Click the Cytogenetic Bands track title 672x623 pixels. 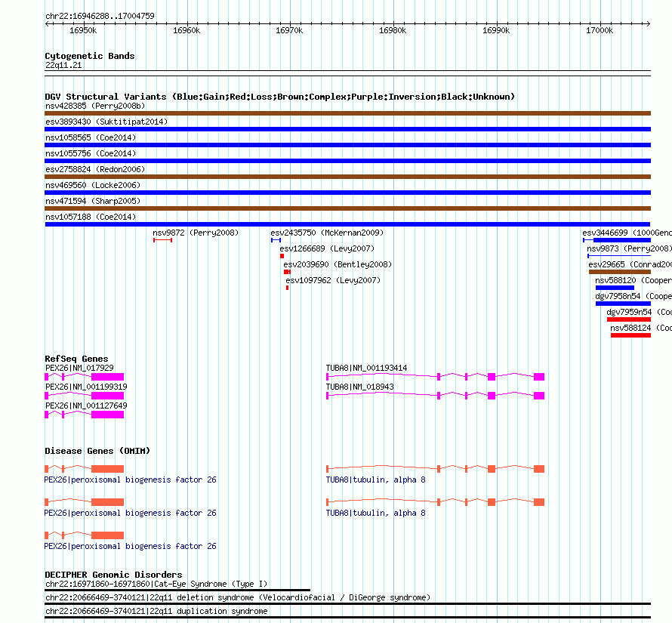pyautogui.click(x=90, y=56)
